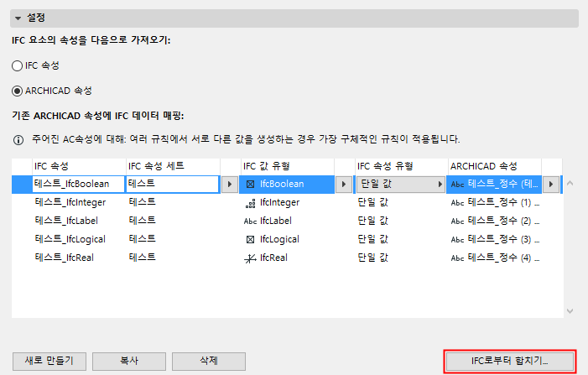The width and height of the screenshot is (588, 375).
Task: Click the info icon beside 주어진 AC속성
Action: [x=18, y=140]
